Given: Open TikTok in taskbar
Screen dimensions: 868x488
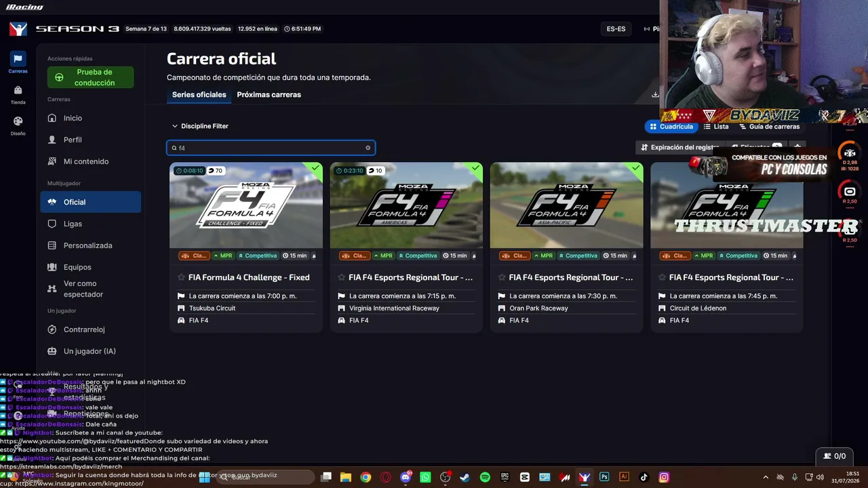Looking at the screenshot, I should pyautogui.click(x=644, y=477).
